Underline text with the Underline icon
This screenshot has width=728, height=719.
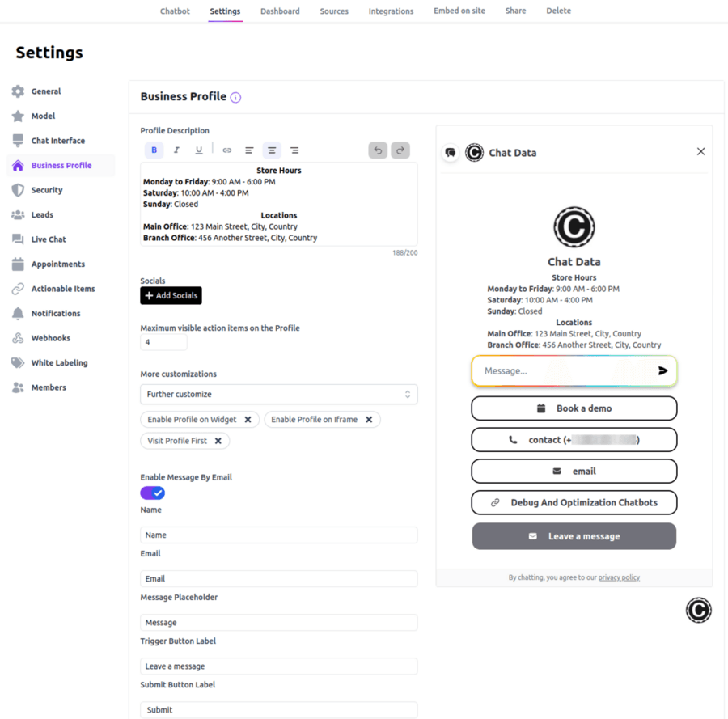199,150
